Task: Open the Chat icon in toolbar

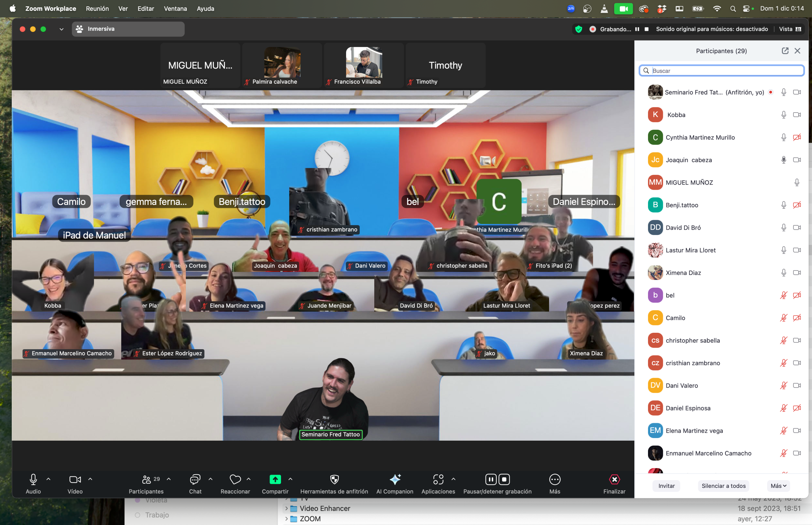Action: (x=195, y=480)
